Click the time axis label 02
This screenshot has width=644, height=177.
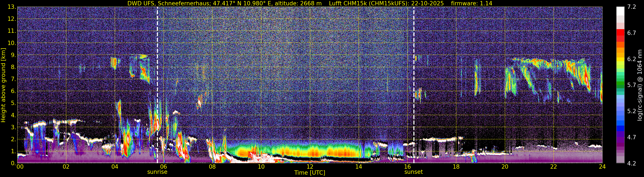[x=66, y=167]
